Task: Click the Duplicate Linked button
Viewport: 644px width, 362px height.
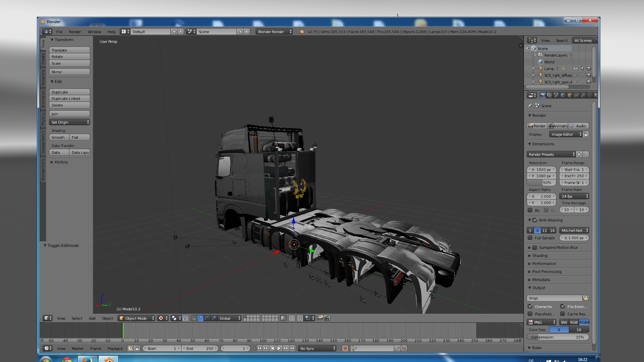Action: [x=69, y=99]
